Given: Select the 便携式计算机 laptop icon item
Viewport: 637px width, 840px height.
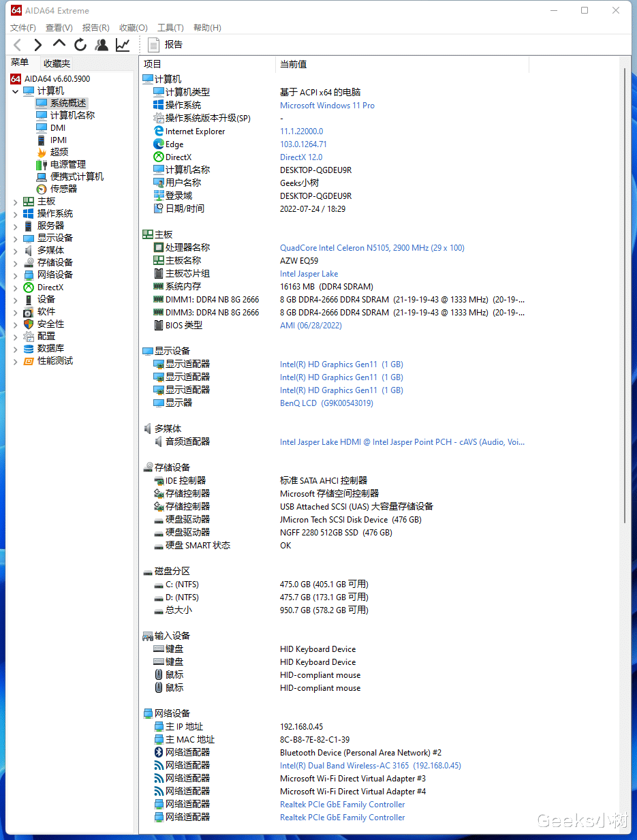Looking at the screenshot, I should click(42, 177).
